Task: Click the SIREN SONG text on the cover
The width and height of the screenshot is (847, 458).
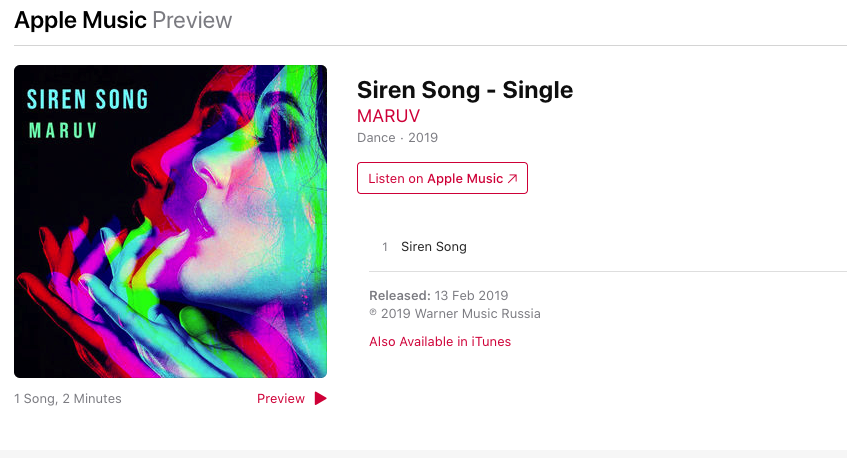Action: (87, 99)
